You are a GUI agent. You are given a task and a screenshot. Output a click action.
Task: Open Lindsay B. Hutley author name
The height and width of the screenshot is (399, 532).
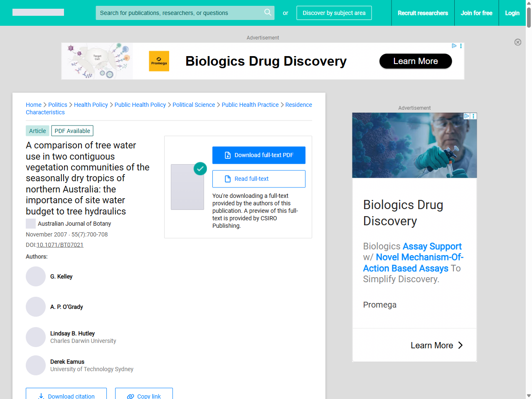click(72, 333)
